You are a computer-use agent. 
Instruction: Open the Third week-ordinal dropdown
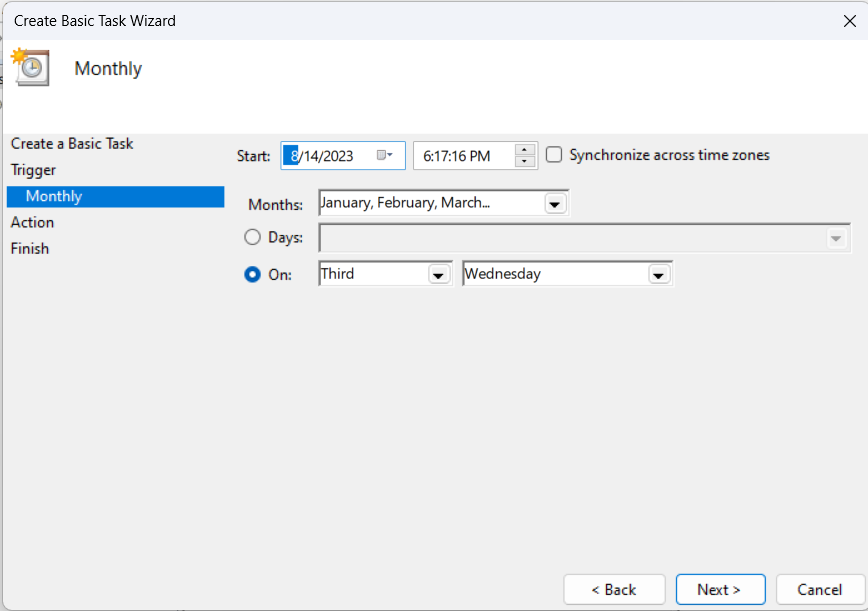438,275
